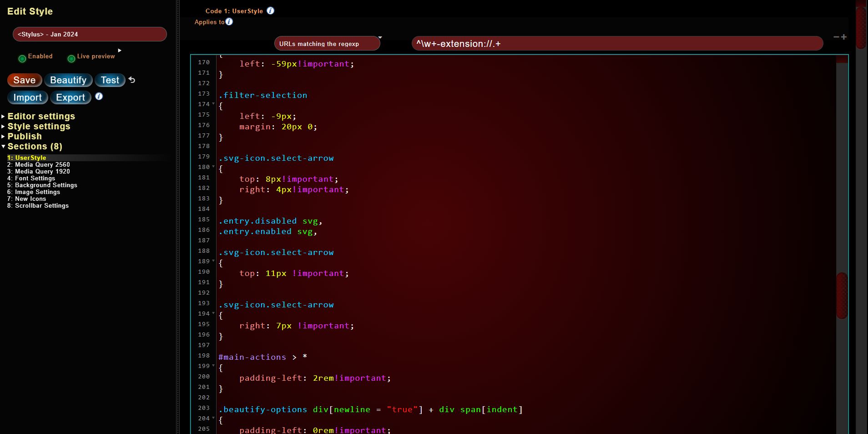Screen dimensions: 868x434
Task: Open the URLs matching the regexp dropdown
Action: tap(327, 44)
